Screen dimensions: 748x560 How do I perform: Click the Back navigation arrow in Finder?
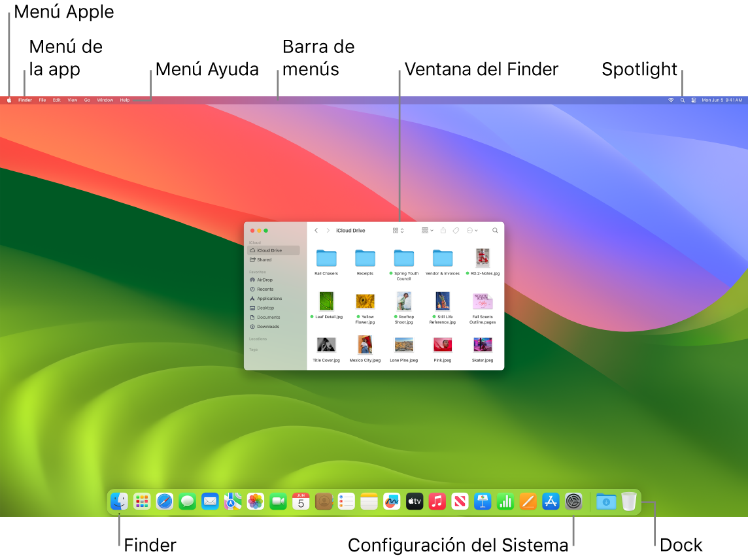(x=316, y=230)
